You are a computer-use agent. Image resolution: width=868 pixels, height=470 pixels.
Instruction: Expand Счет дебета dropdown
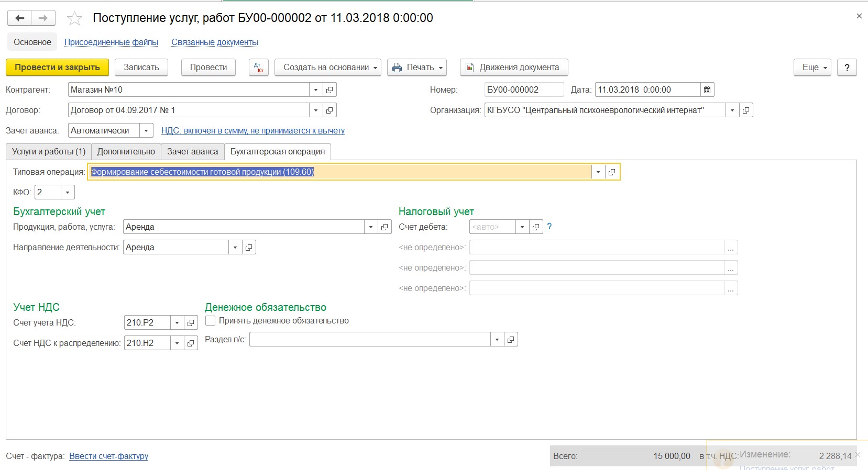[x=522, y=227]
